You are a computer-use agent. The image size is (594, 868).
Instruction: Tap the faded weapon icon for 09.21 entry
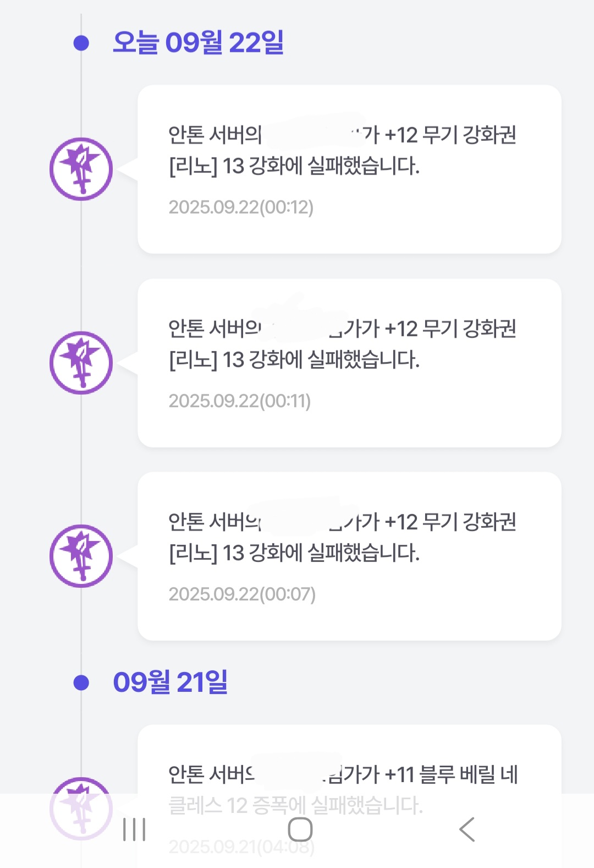(x=81, y=808)
